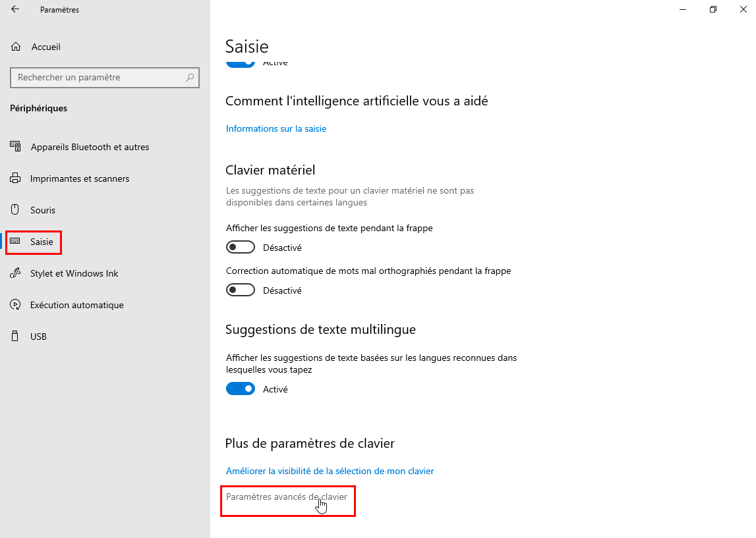Click Améliorer la visibilité de la sélection link
Image resolution: width=756 pixels, height=538 pixels.
pyautogui.click(x=330, y=471)
